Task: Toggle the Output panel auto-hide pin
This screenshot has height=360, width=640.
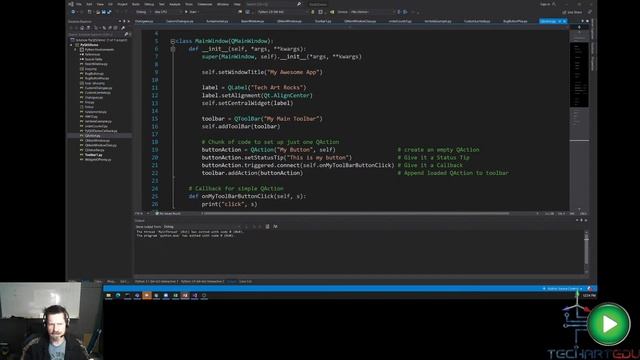Action: (582, 220)
